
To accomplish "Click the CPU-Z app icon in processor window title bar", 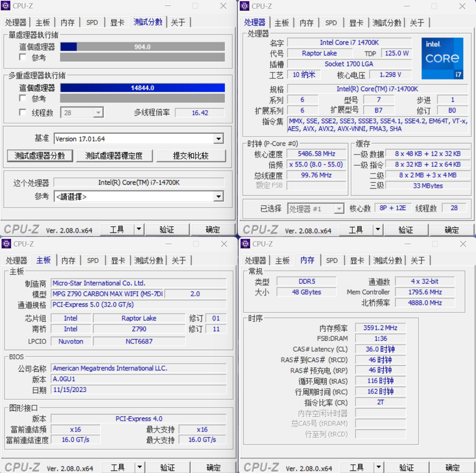I will [244, 6].
